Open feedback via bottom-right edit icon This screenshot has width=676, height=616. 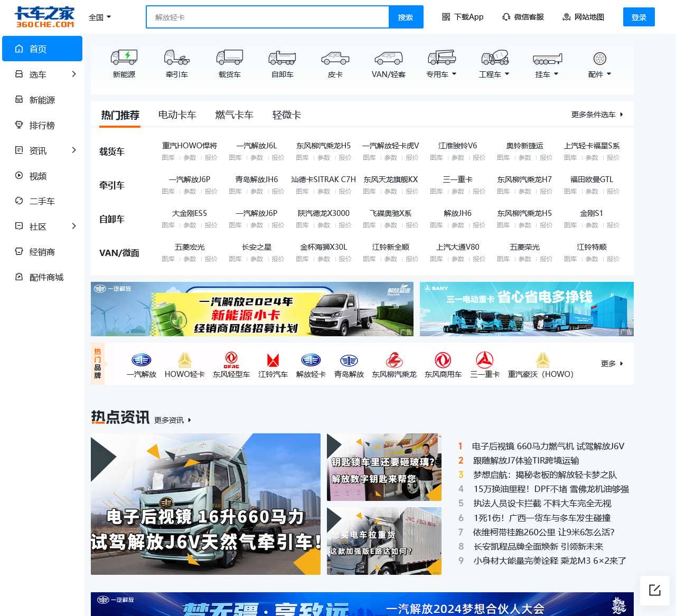point(655,590)
